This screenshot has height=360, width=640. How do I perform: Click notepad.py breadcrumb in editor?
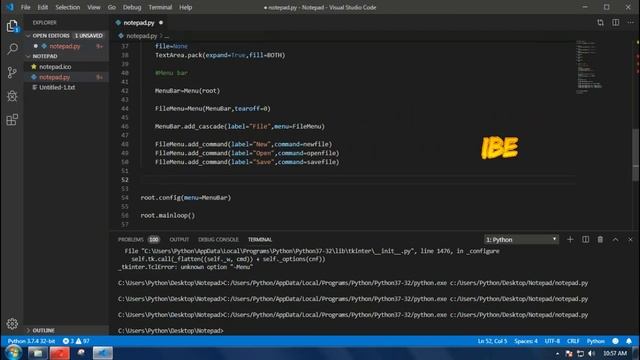(x=141, y=36)
